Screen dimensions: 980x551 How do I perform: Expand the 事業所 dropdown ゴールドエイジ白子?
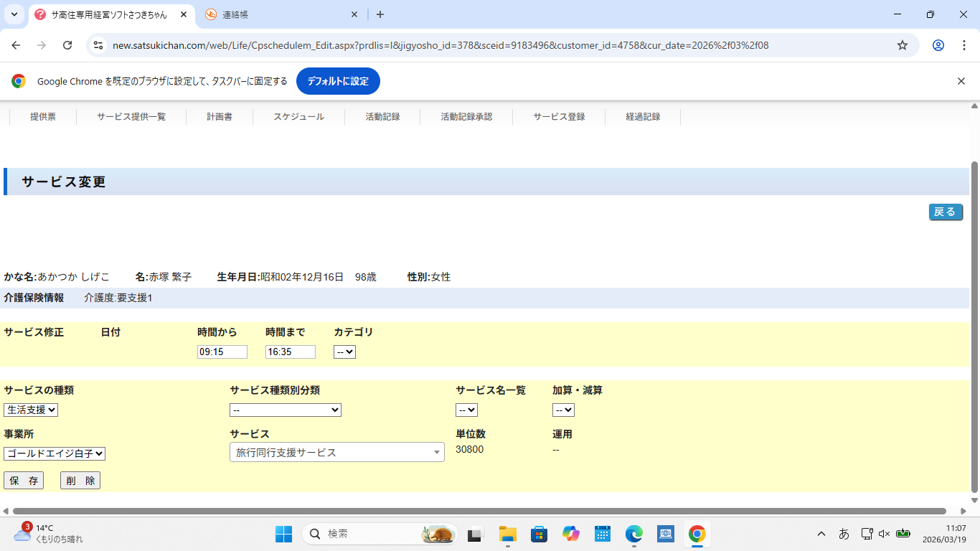pyautogui.click(x=55, y=453)
